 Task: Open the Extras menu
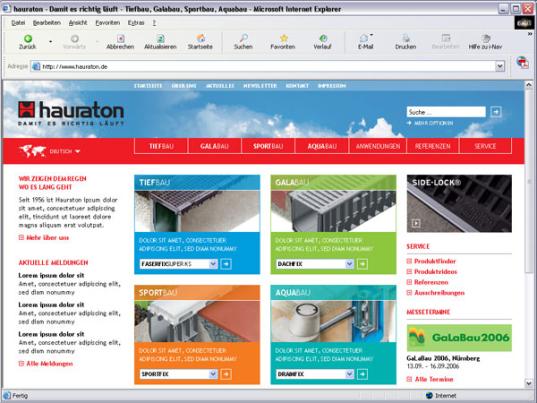coord(136,23)
